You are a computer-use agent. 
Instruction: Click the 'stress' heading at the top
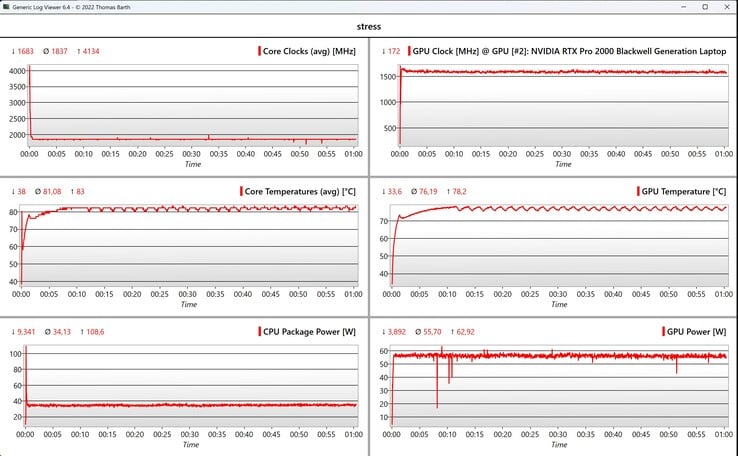pos(368,25)
